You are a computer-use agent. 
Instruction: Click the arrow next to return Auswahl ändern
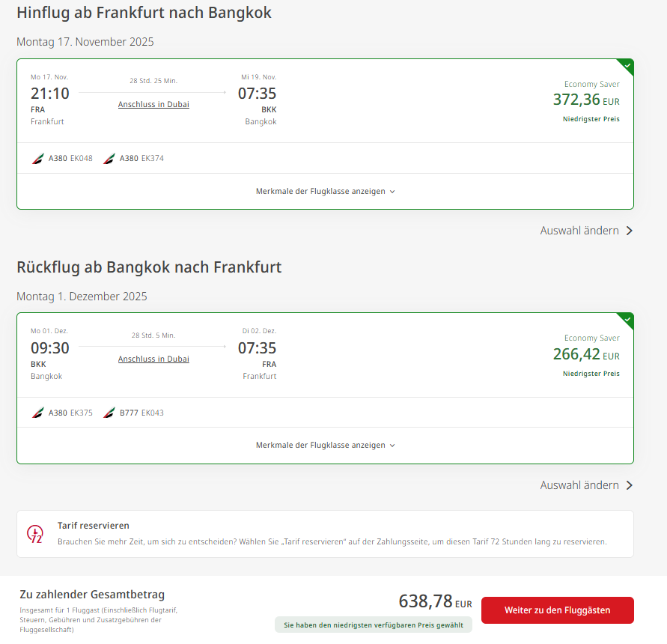click(x=630, y=485)
